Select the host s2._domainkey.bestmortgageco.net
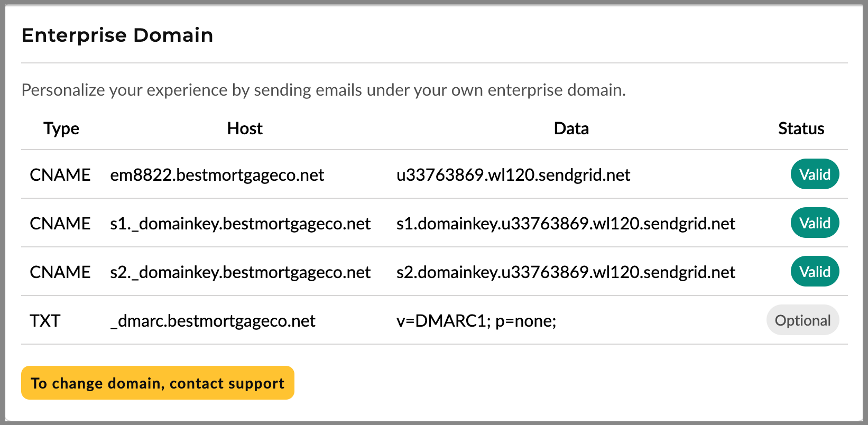The width and height of the screenshot is (868, 425). 239,272
